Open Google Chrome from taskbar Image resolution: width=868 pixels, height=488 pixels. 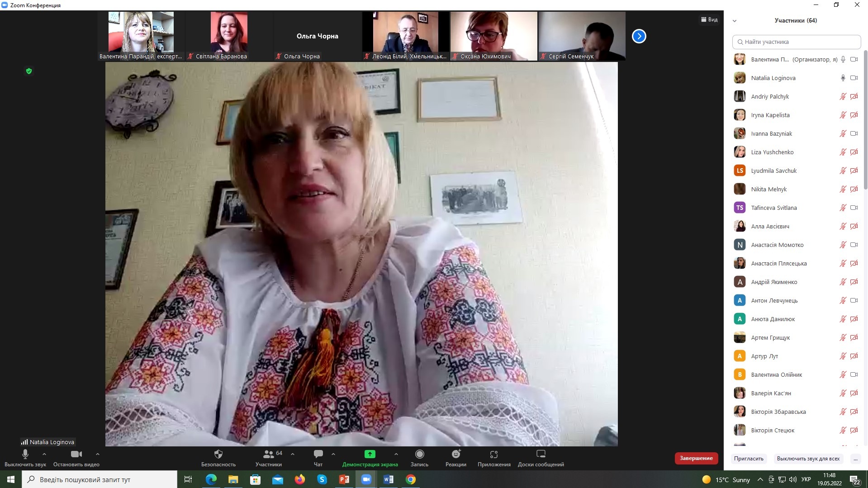pos(411,479)
